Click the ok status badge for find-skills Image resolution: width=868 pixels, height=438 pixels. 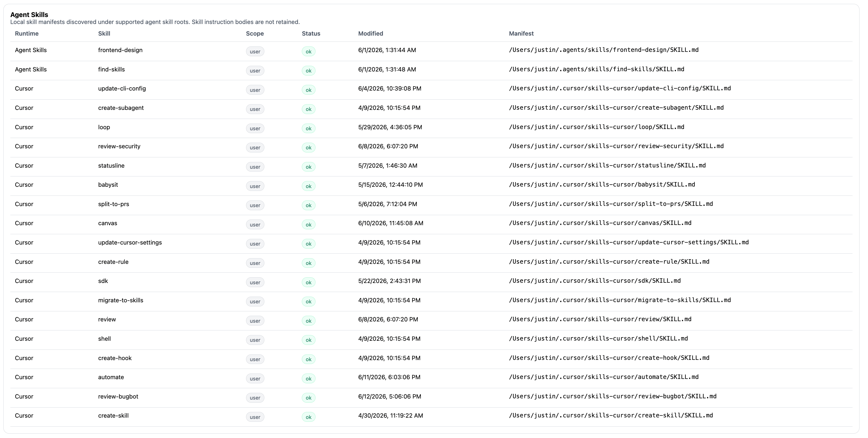coord(309,71)
